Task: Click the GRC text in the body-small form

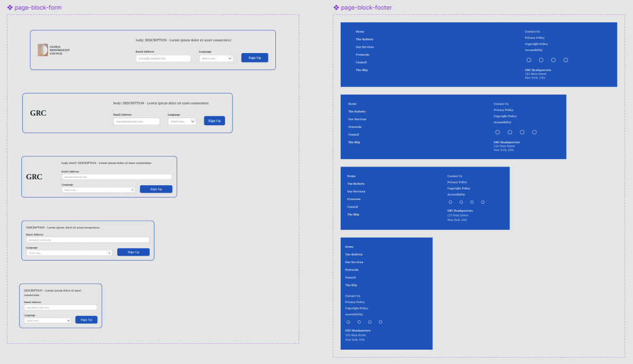Action: pyautogui.click(x=34, y=177)
